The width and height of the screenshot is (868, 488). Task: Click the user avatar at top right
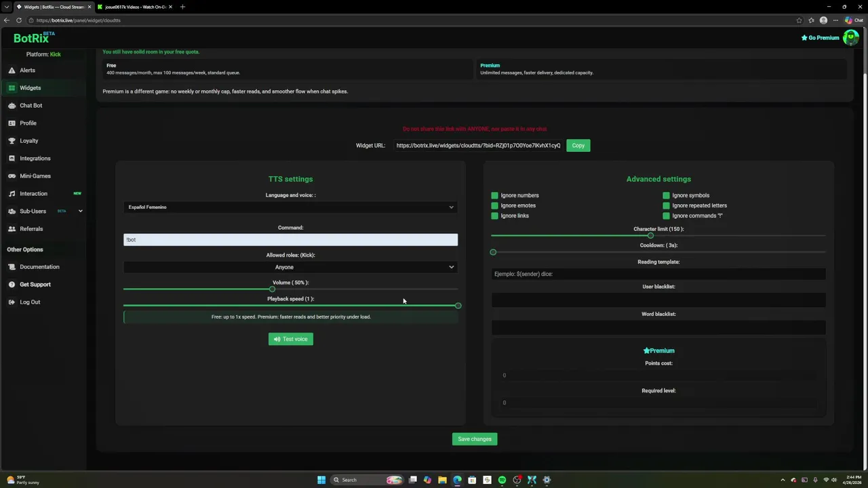850,38
